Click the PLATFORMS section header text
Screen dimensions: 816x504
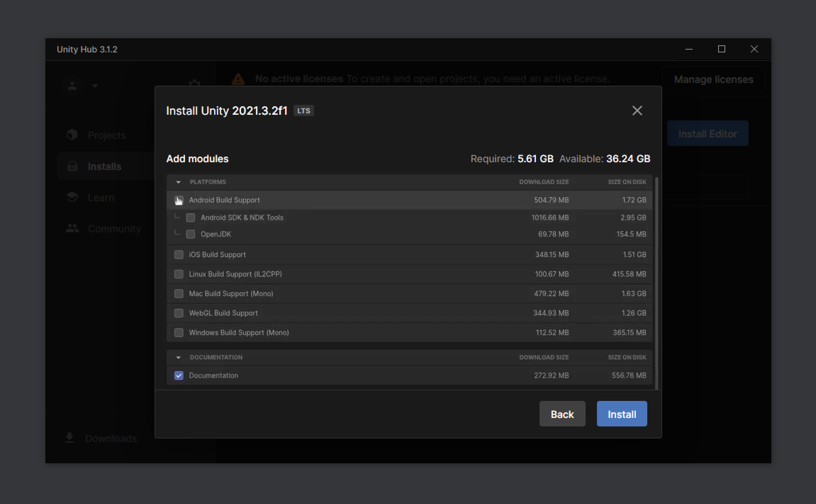coord(208,182)
